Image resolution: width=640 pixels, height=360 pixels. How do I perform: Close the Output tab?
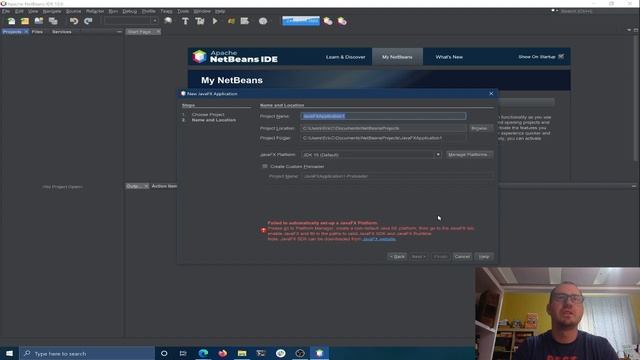[x=146, y=186]
